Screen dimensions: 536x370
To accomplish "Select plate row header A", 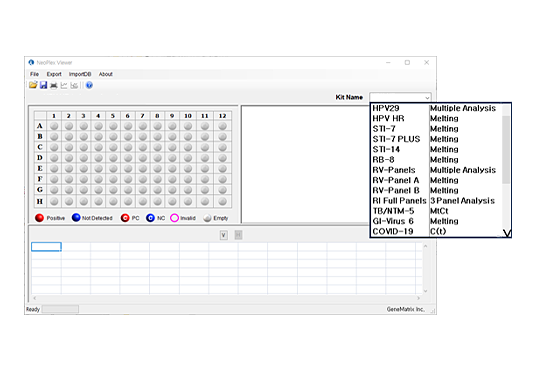I will coord(40,126).
